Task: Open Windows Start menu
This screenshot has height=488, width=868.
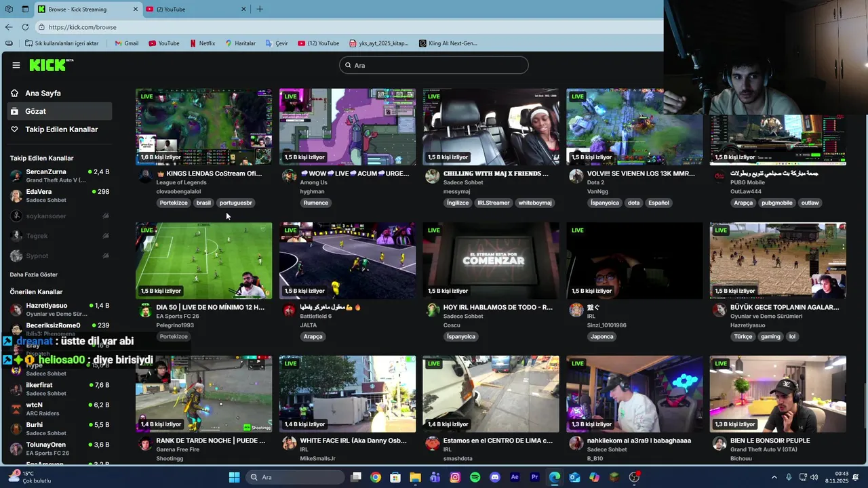Action: 234,477
